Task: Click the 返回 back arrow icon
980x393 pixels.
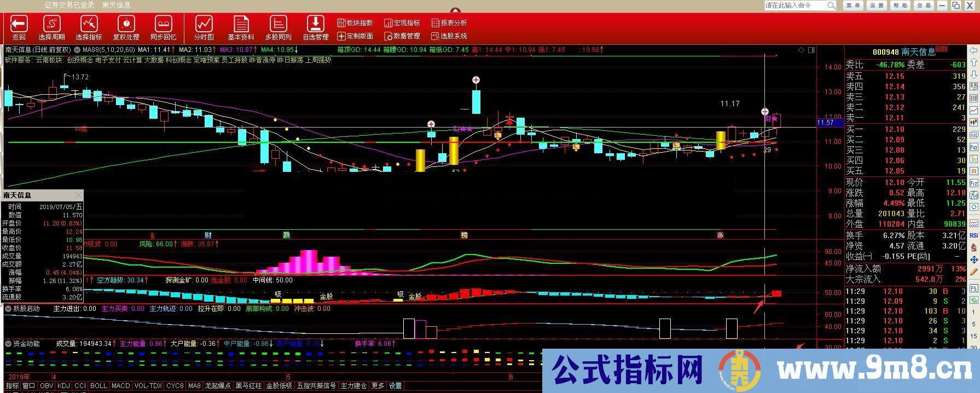Action: tap(19, 24)
